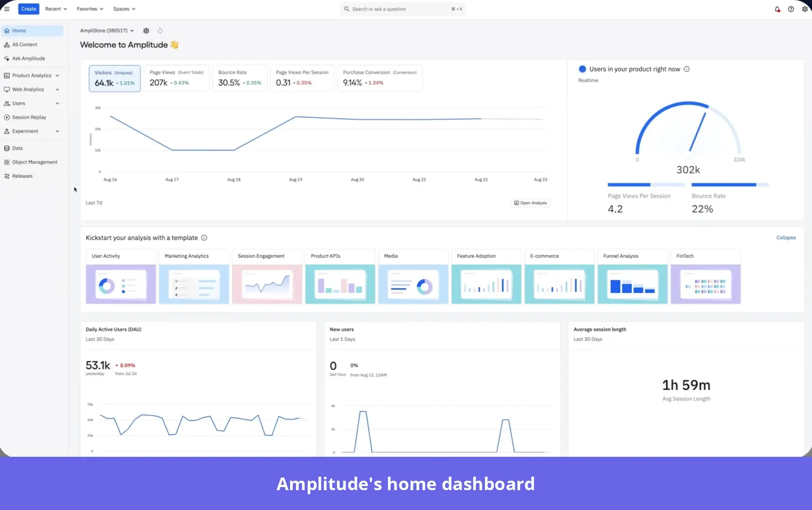This screenshot has height=510, width=812.
Task: Open the Marketing Analytics template thumbnail
Action: tap(194, 284)
